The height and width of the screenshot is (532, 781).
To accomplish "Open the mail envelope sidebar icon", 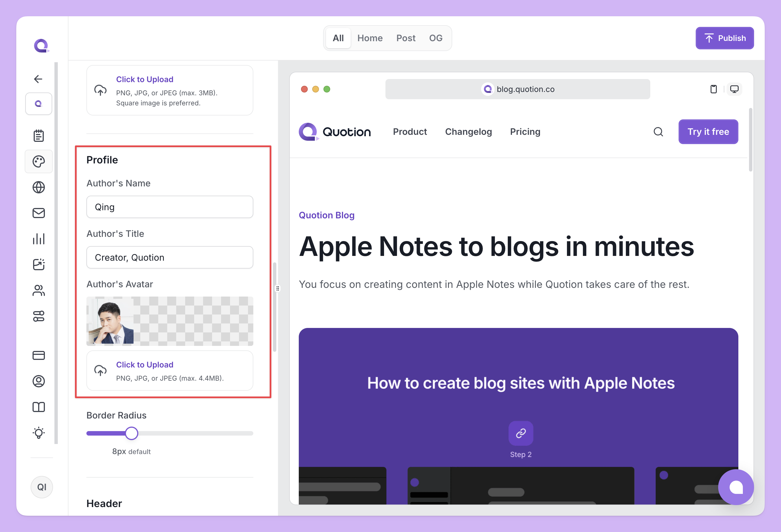I will [x=39, y=213].
